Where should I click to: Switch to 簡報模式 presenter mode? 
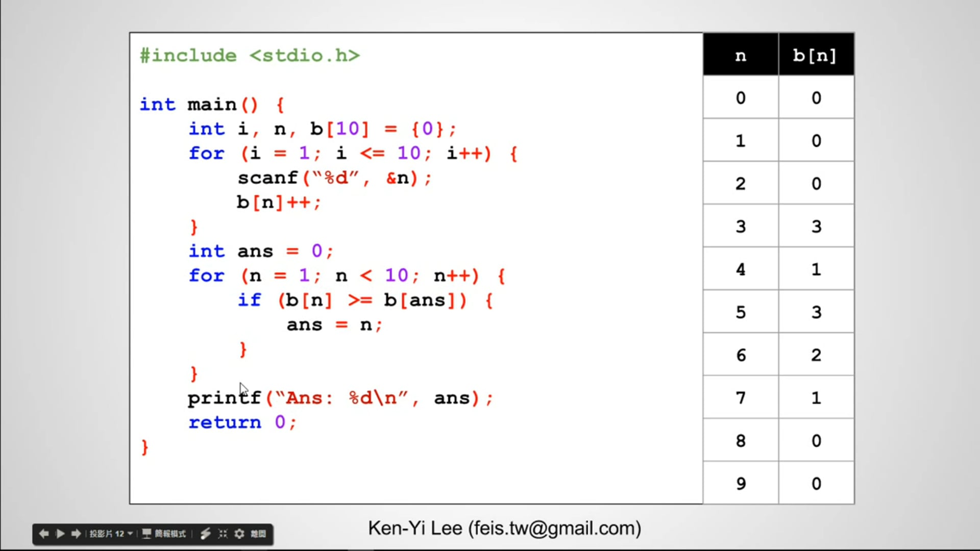coord(170,534)
